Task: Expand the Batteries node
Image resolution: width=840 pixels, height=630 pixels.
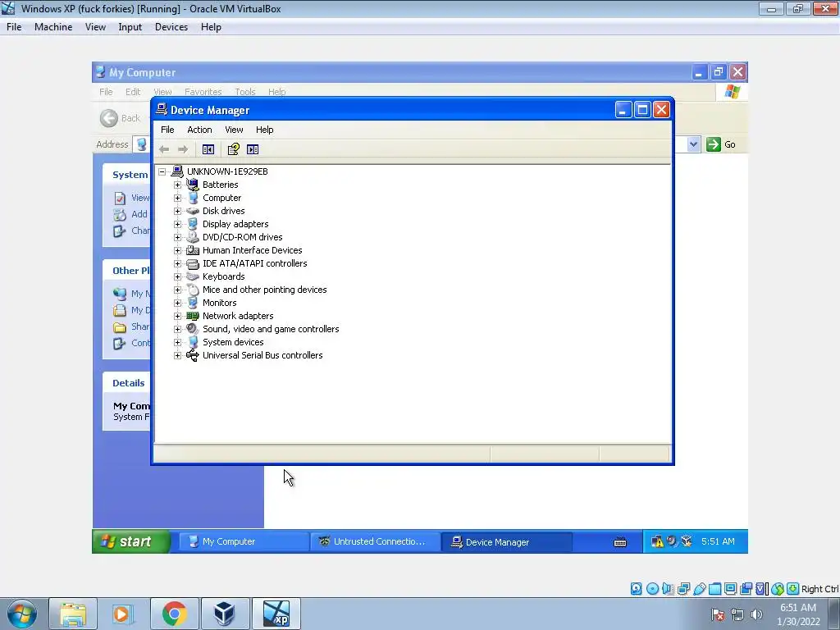Action: point(177,185)
